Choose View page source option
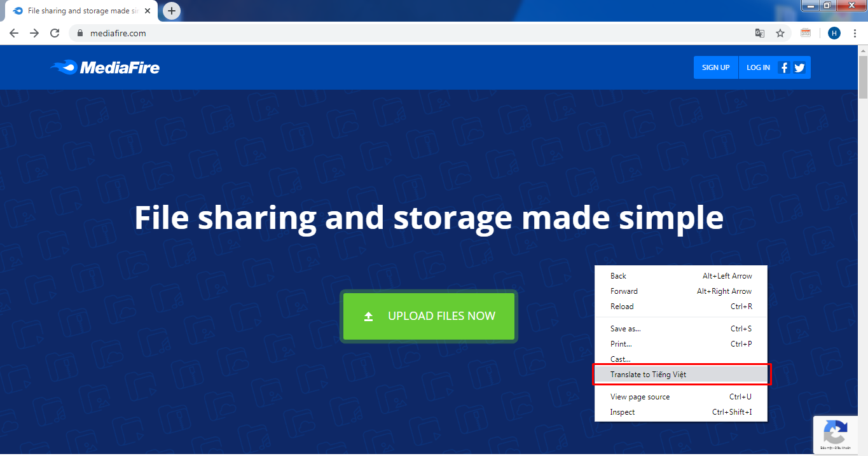868x456 pixels. (640, 397)
